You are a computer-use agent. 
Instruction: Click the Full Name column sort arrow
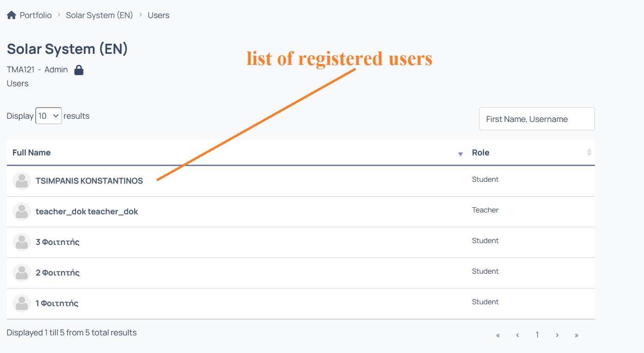(461, 154)
